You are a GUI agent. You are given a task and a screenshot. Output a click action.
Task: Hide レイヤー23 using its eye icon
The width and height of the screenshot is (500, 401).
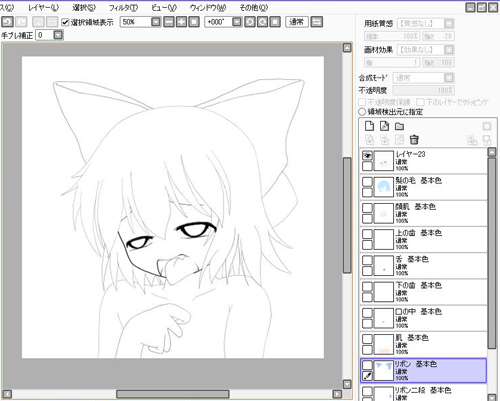pos(367,156)
